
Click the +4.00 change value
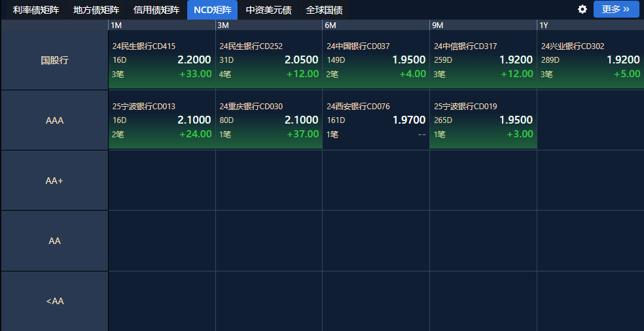(x=413, y=74)
